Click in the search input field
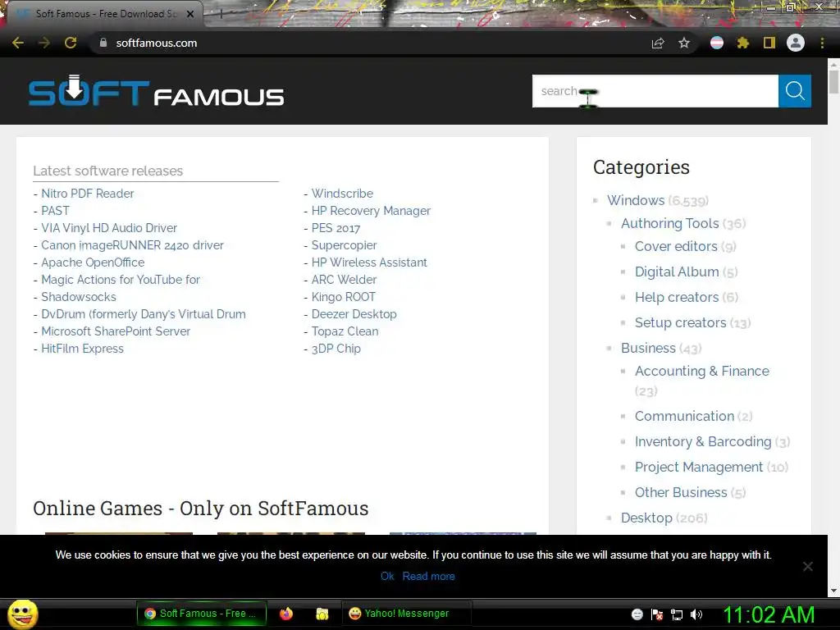Image resolution: width=840 pixels, height=630 pixels. [655, 91]
